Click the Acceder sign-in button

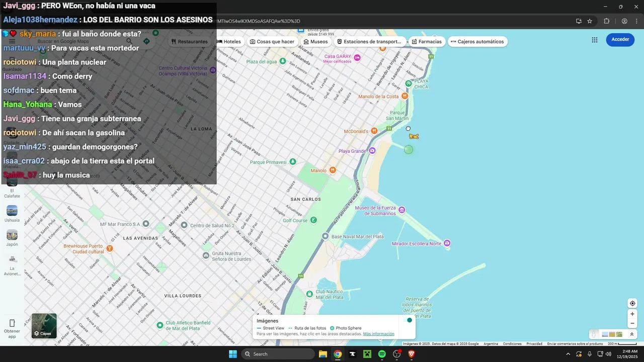point(620,40)
